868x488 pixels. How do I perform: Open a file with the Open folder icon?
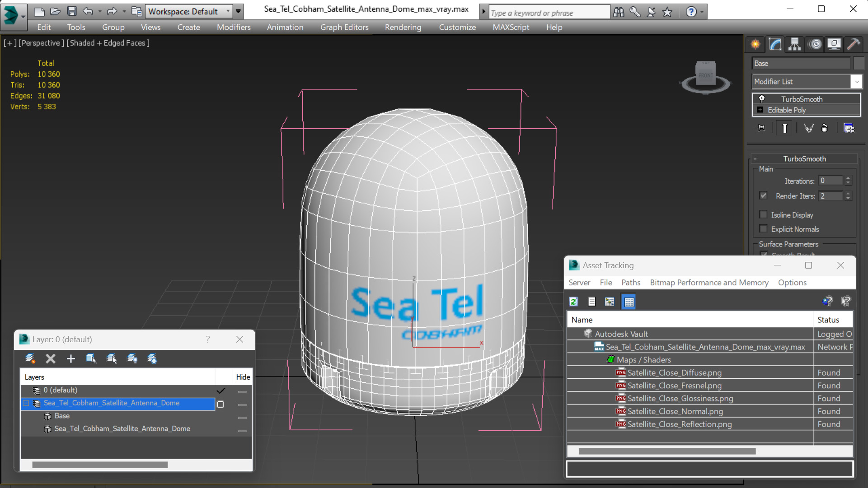(x=55, y=11)
